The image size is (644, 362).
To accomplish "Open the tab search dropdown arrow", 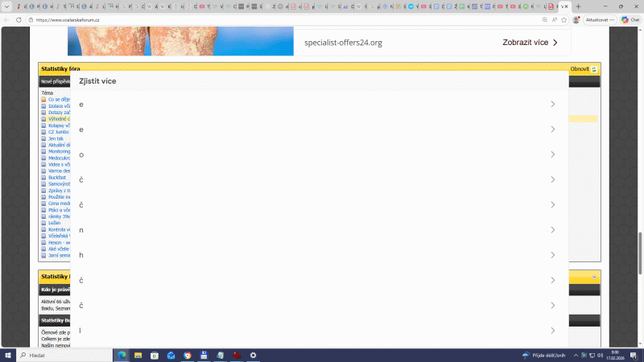I will (x=6, y=6).
